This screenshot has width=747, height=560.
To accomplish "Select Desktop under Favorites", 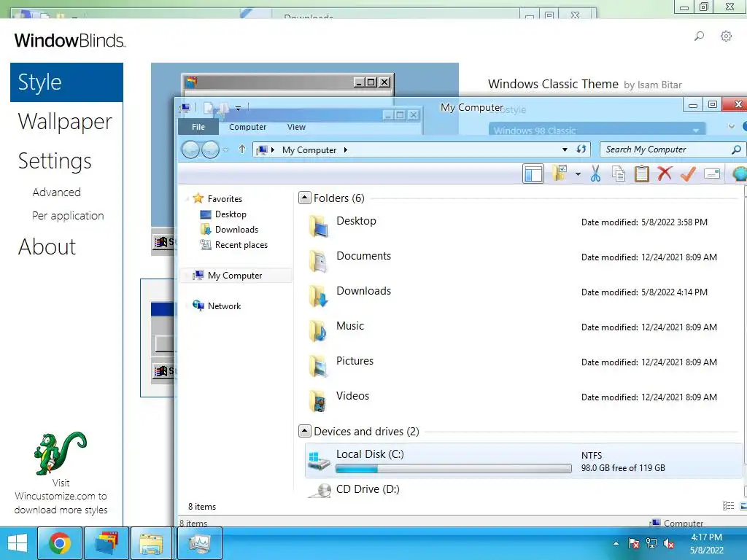I will 231,214.
